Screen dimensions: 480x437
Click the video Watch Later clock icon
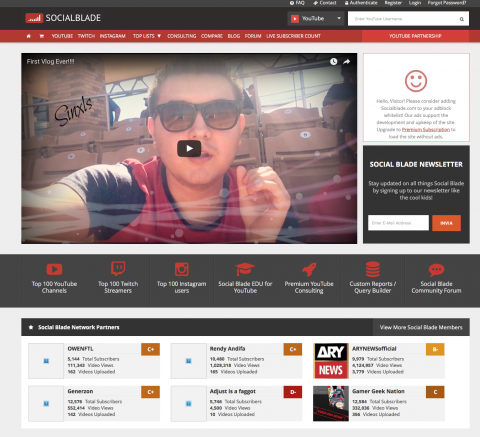[334, 62]
